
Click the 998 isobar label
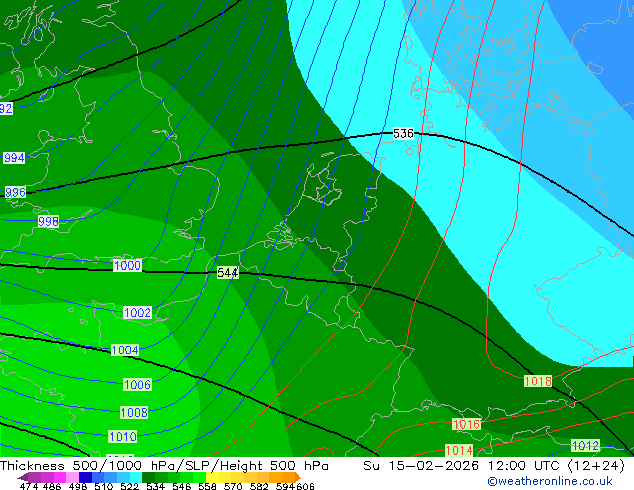pyautogui.click(x=49, y=221)
